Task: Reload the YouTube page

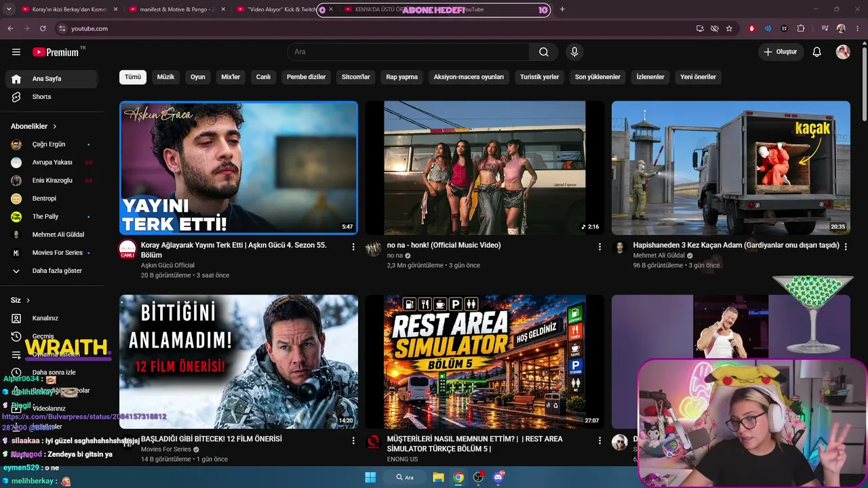Action: tap(43, 28)
